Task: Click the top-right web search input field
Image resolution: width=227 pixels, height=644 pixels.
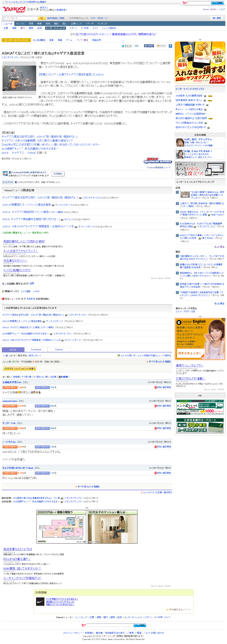Action: pos(199,3)
